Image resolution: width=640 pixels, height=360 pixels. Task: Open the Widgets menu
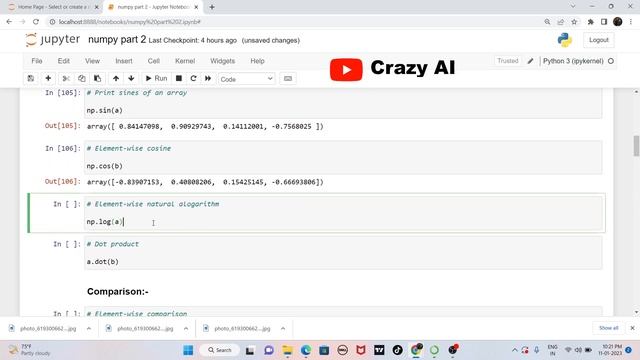pyautogui.click(x=222, y=61)
